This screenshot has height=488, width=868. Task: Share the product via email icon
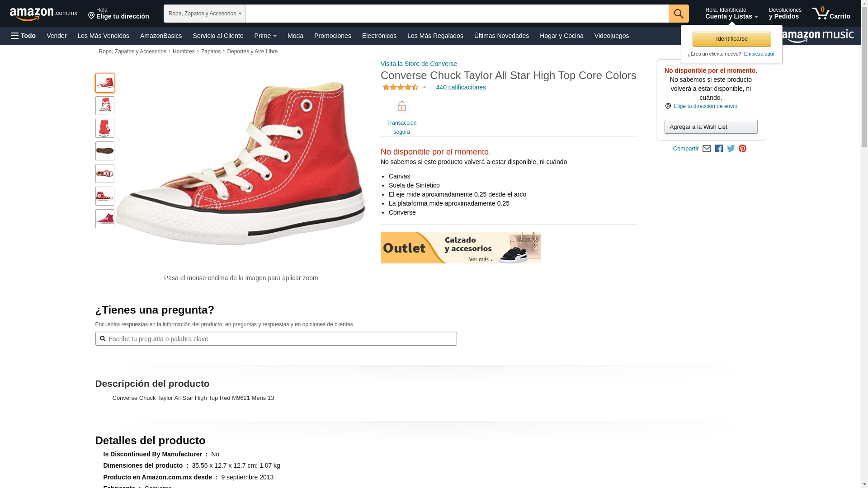[707, 149]
